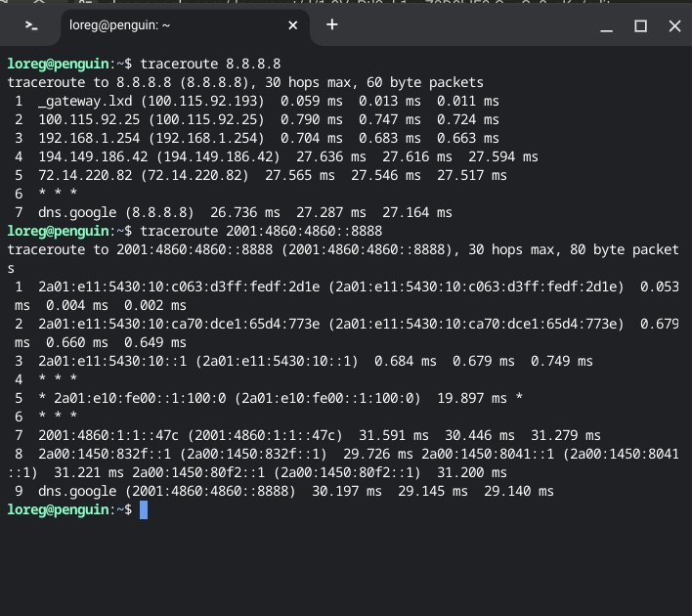692x616 pixels.
Task: Open a new terminal tab
Action: 331,24
